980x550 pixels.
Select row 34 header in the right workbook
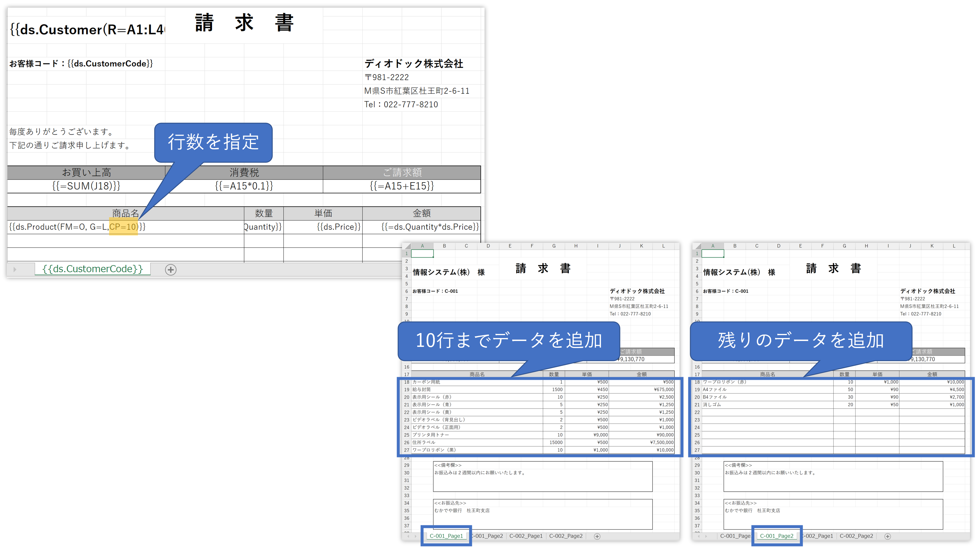coord(697,503)
